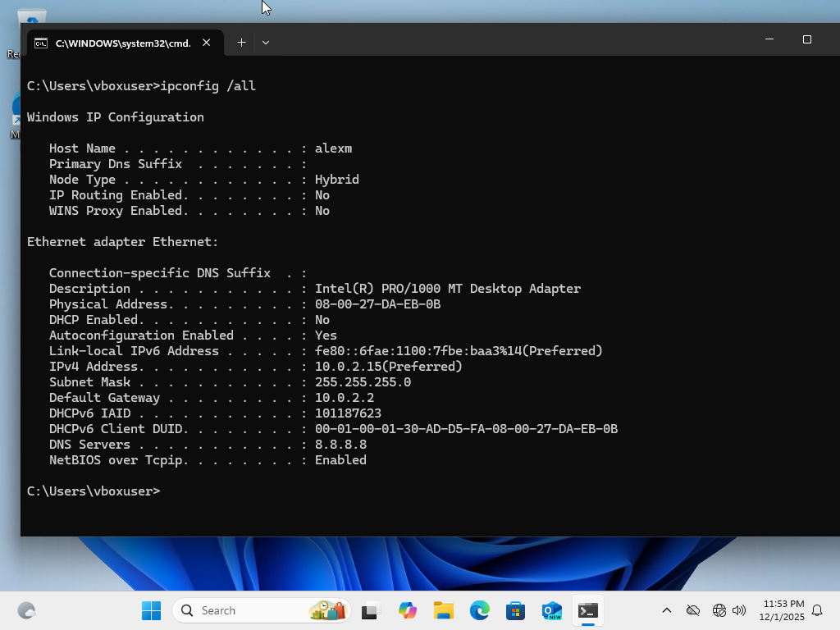Close the cmd.exe terminal tab
Screen dimensions: 840x630
(207, 43)
